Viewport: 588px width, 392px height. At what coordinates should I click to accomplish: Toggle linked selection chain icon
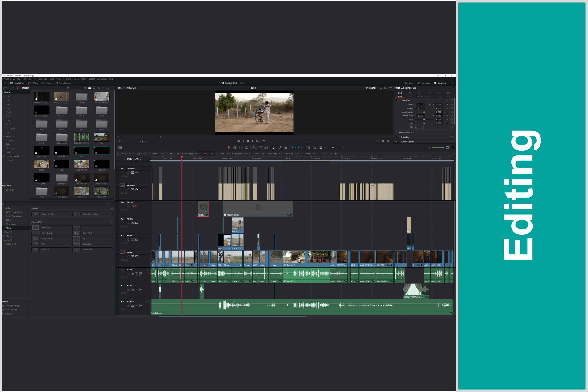[280, 147]
